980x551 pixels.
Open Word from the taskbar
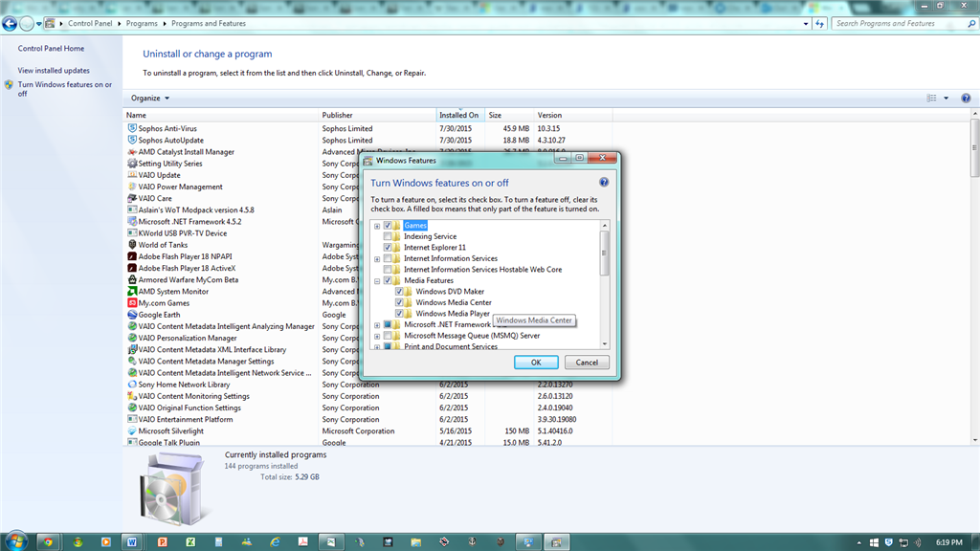(x=132, y=541)
